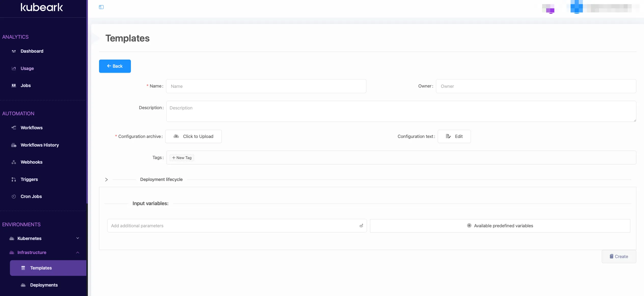
Task: Focus the Owner input field
Action: pos(536,86)
